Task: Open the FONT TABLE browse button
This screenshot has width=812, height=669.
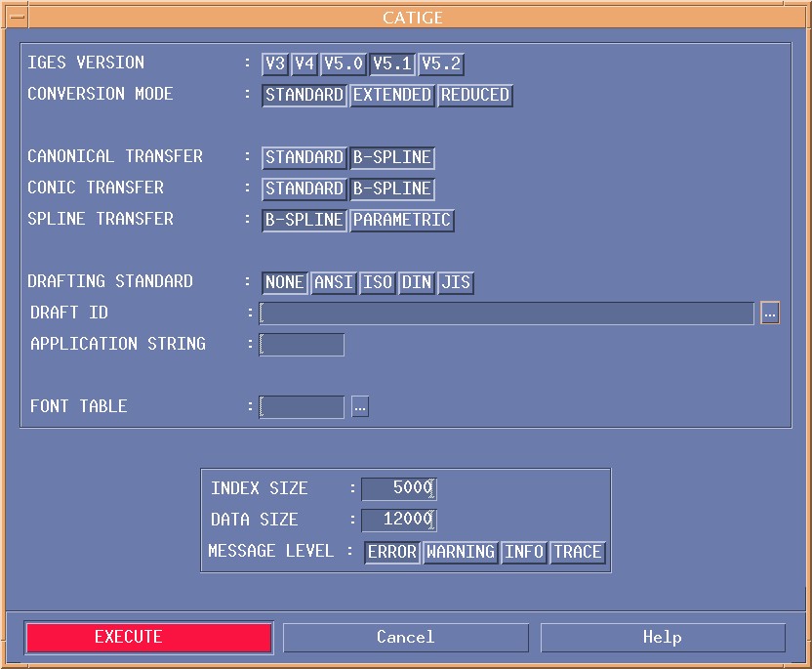Action: click(x=360, y=407)
